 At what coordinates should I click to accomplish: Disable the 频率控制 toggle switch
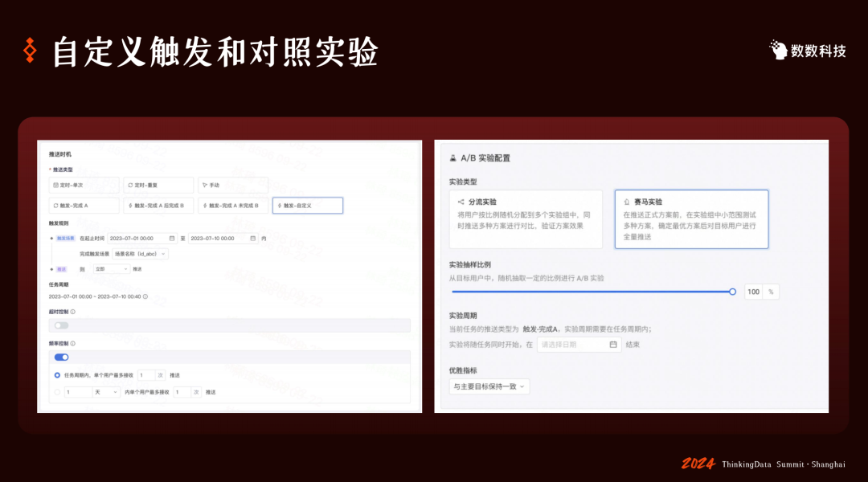click(61, 357)
